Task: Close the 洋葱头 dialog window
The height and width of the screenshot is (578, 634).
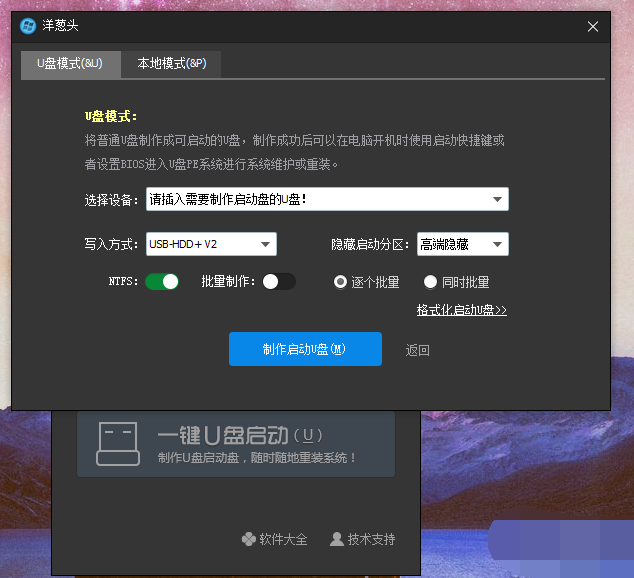Action: (x=593, y=27)
